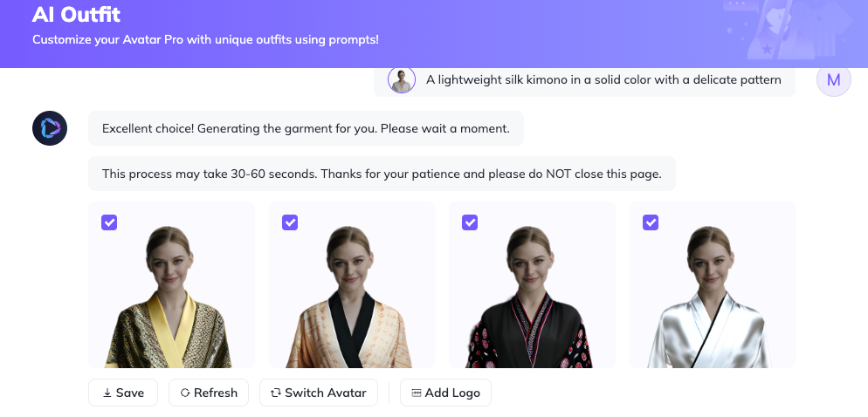View the white silk kimono image
This screenshot has width=868, height=417.
712,297
